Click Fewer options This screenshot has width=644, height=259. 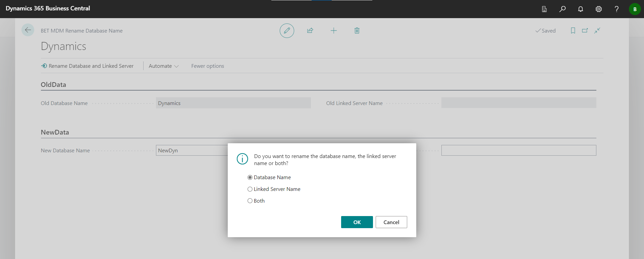208,66
